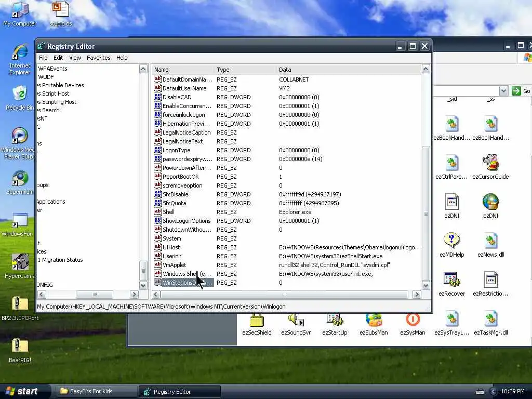
Task: Select ezRestrictio... file icon
Action: click(490, 284)
